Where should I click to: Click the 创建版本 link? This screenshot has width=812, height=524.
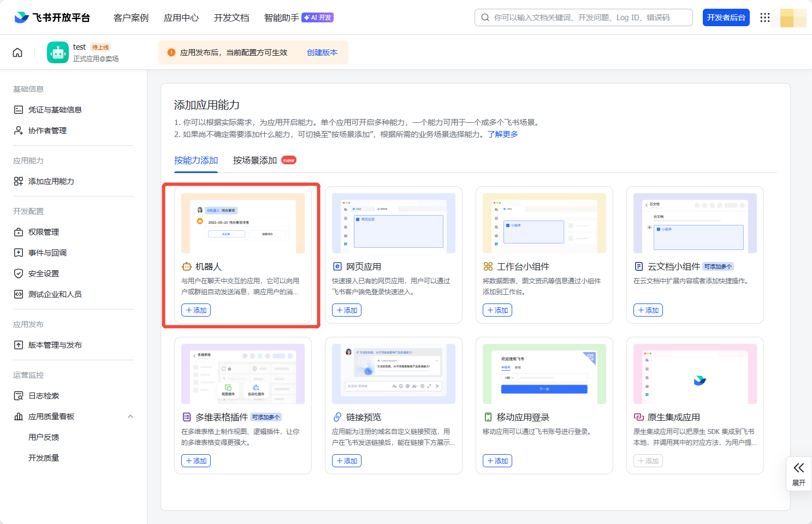[322, 52]
